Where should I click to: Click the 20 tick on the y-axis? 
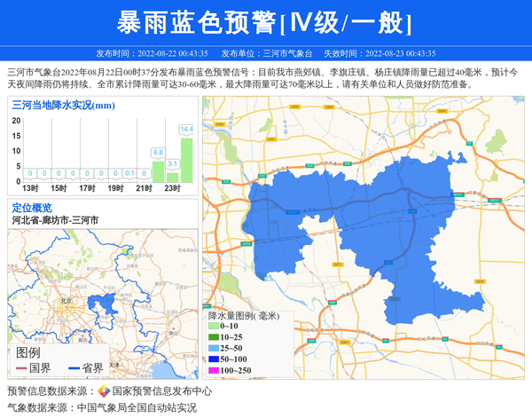[x=16, y=121]
